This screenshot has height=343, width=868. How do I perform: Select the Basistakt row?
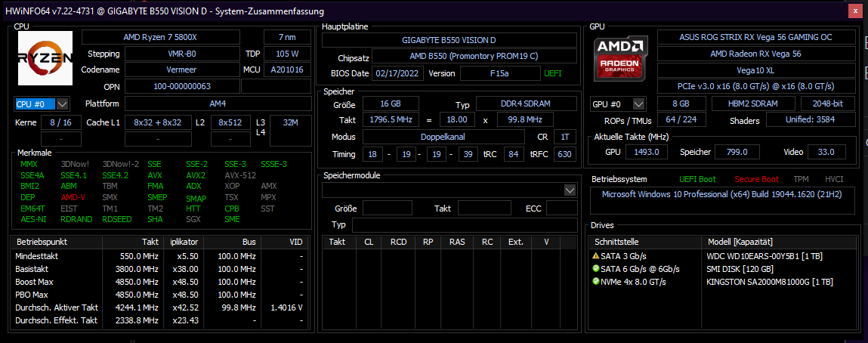159,269
